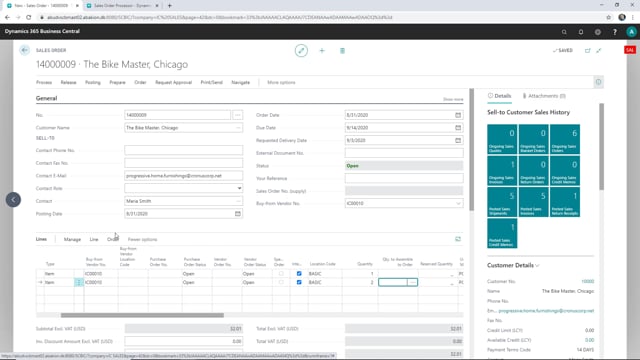Click the customer email link in Customer Details
The height and width of the screenshot is (360, 640).
pos(546,311)
